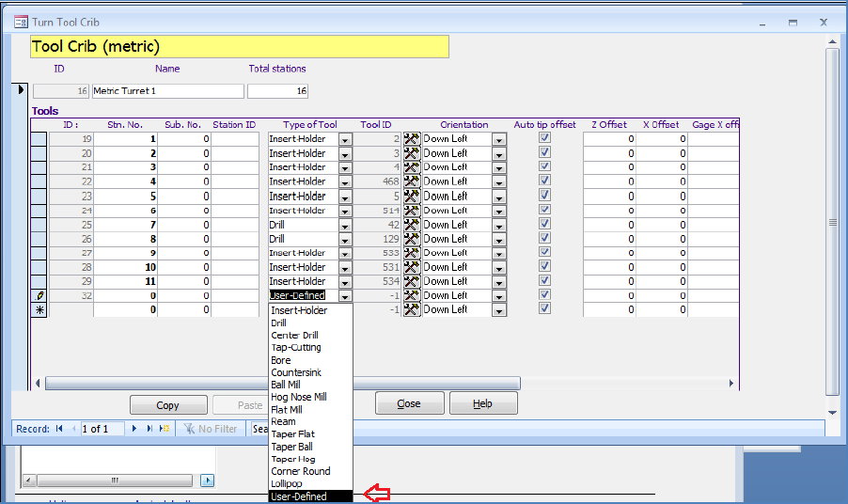Go to next record in navigation bar
The height and width of the screenshot is (504, 848).
(x=134, y=429)
